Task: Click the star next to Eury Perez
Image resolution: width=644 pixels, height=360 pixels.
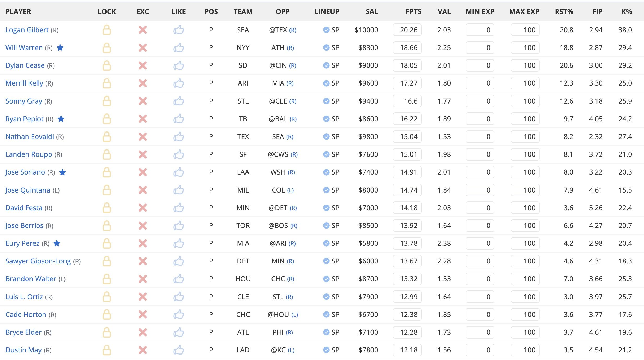Action: pyautogui.click(x=57, y=243)
